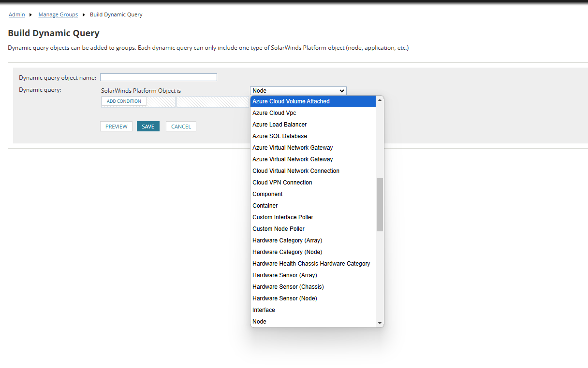Click the Add Condition button
Viewport: 588px width, 368px height.
point(124,101)
